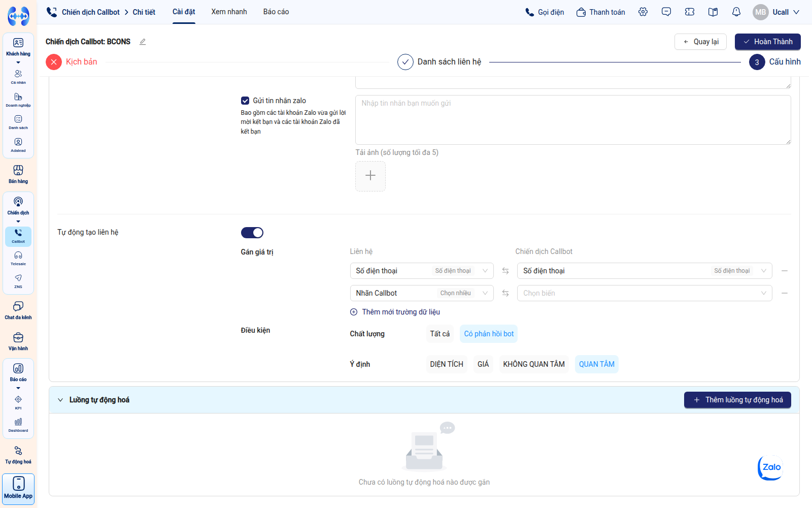Open the Ucall account menu
Screen dimensions: 812x508
tap(776, 12)
